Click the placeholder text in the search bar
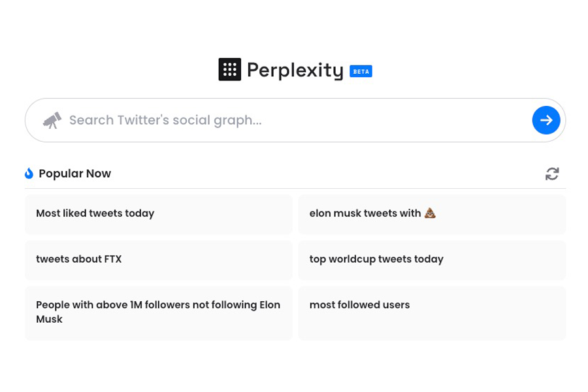The width and height of the screenshot is (588, 392). 165,120
